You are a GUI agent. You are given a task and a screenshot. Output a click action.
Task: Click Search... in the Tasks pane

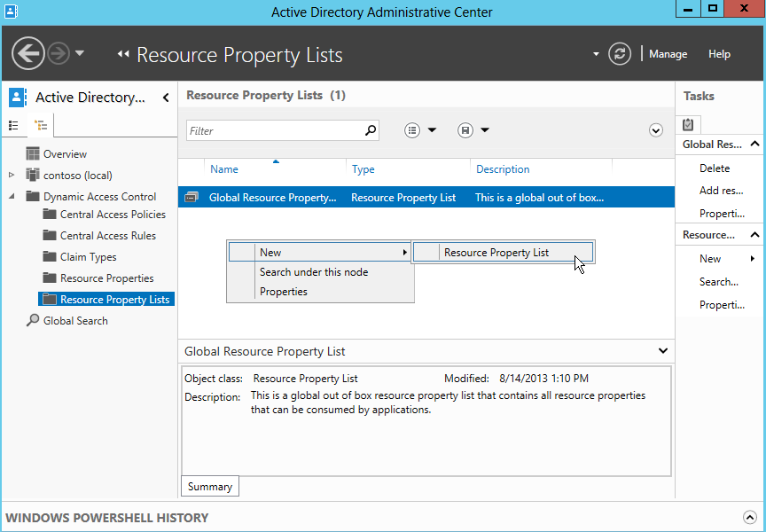pos(719,282)
